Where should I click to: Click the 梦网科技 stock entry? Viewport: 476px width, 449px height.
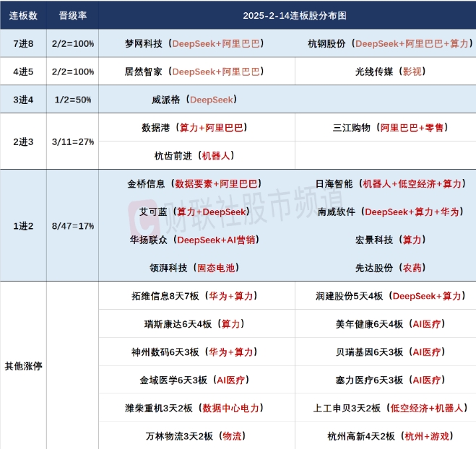[x=194, y=44]
